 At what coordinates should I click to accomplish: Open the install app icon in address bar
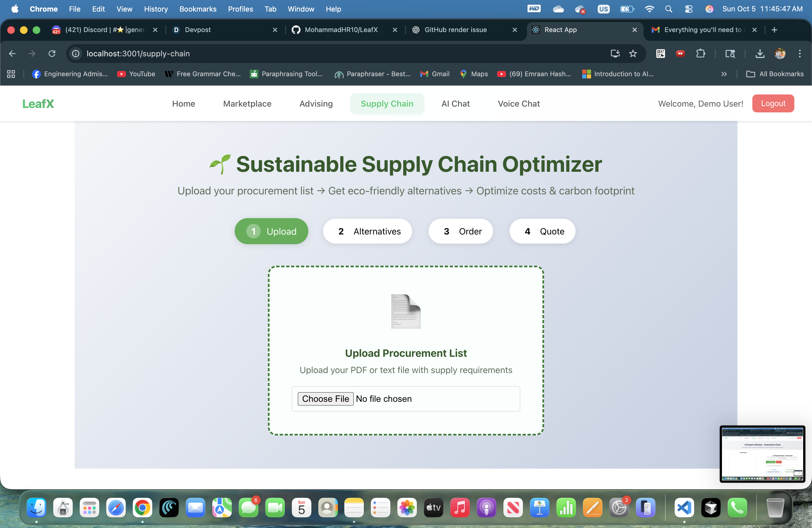click(615, 54)
